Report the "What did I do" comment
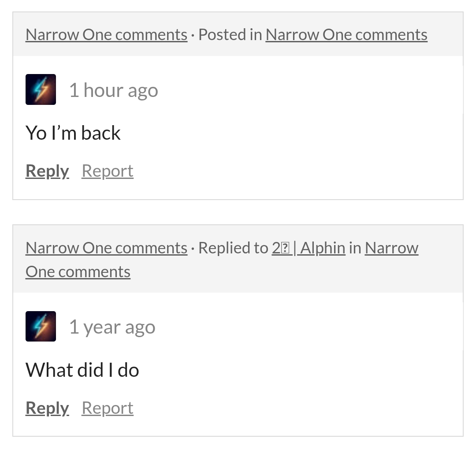The image size is (476, 457). coord(107,408)
